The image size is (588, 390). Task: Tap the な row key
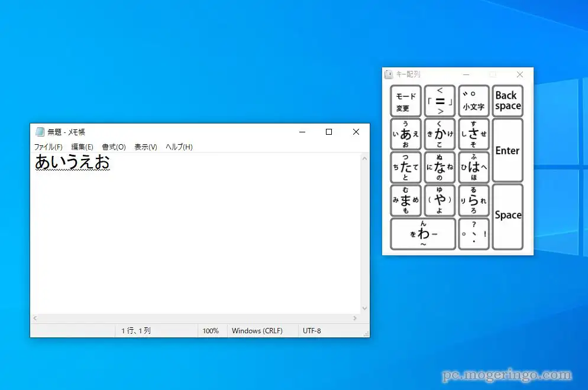point(440,167)
